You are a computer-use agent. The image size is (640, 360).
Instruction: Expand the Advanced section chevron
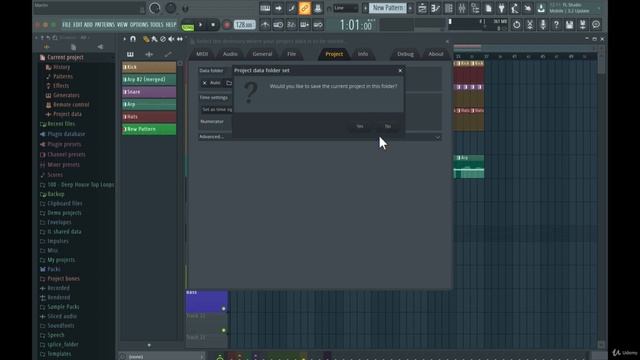(437, 137)
